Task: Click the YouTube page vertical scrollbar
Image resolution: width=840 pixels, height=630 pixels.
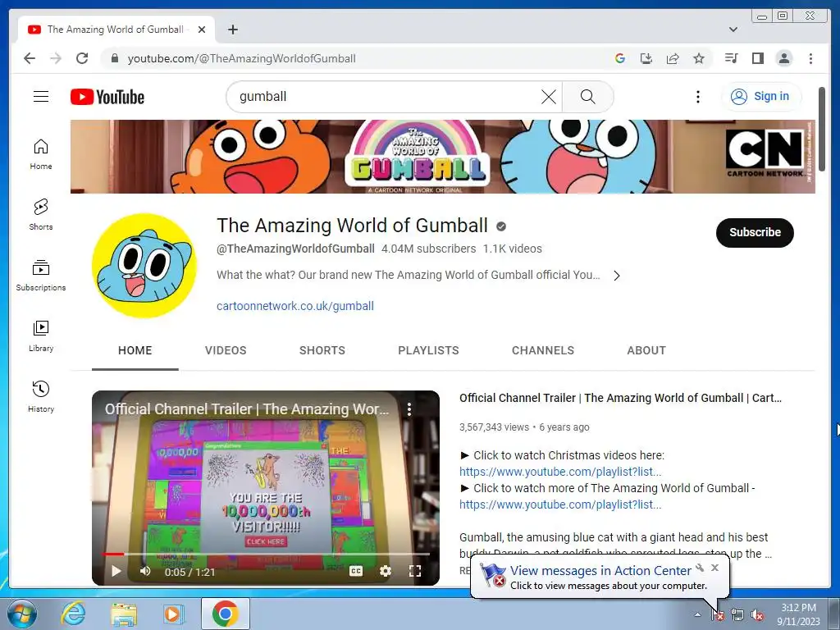Action: point(822,129)
